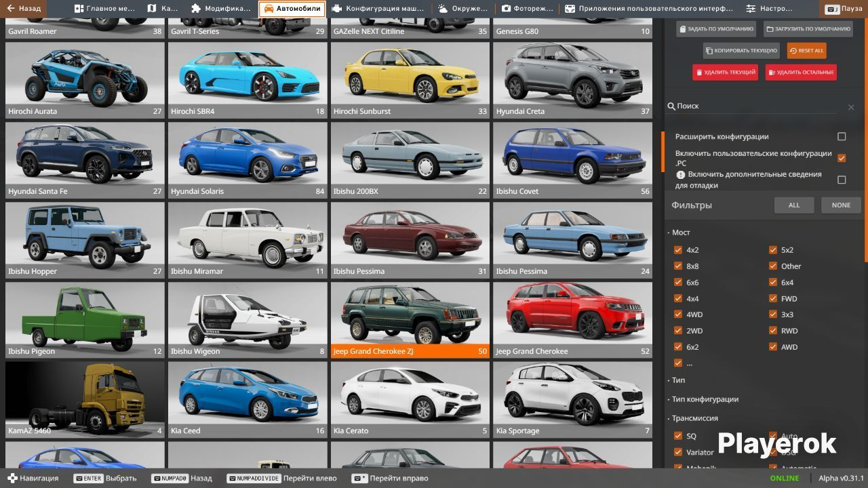Pick the Kia Sportage thumbnail

pyautogui.click(x=573, y=399)
